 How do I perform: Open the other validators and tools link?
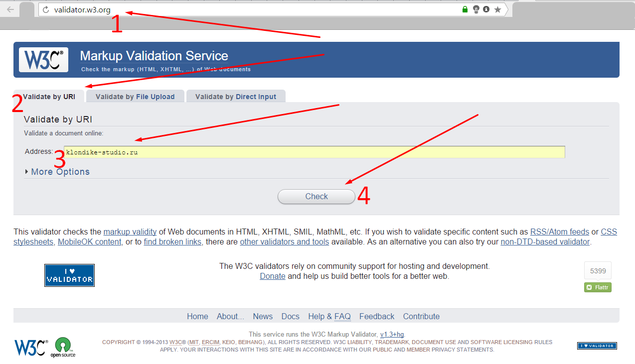pyautogui.click(x=285, y=242)
